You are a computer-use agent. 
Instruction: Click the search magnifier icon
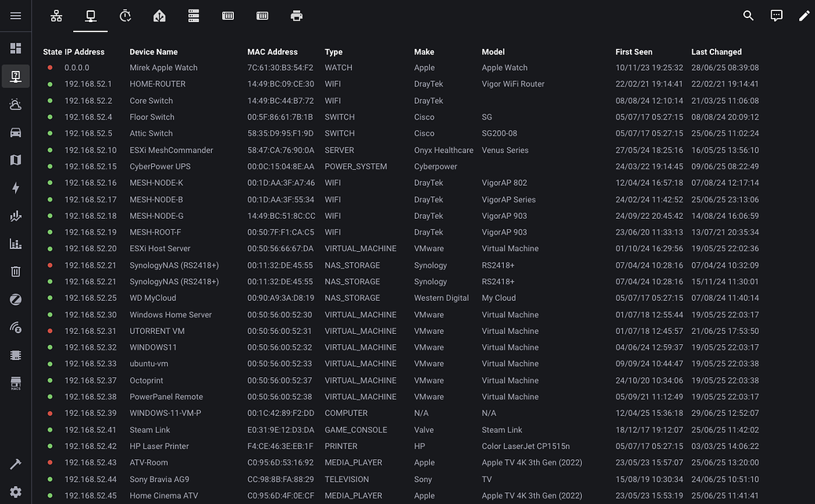point(748,16)
